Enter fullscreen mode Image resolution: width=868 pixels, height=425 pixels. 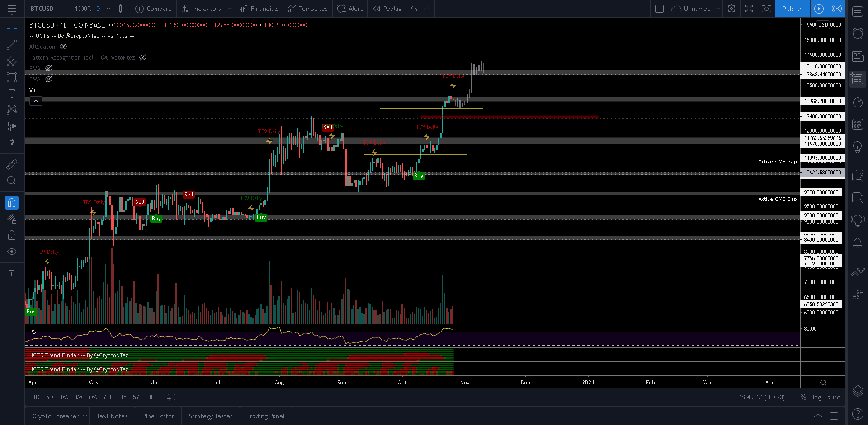click(x=749, y=9)
